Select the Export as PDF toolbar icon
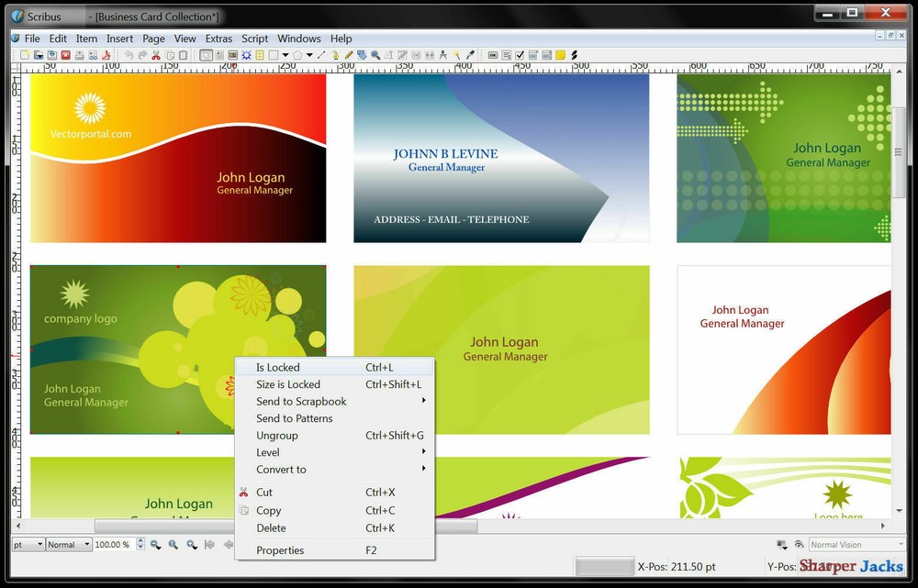The width and height of the screenshot is (918, 588). (106, 55)
